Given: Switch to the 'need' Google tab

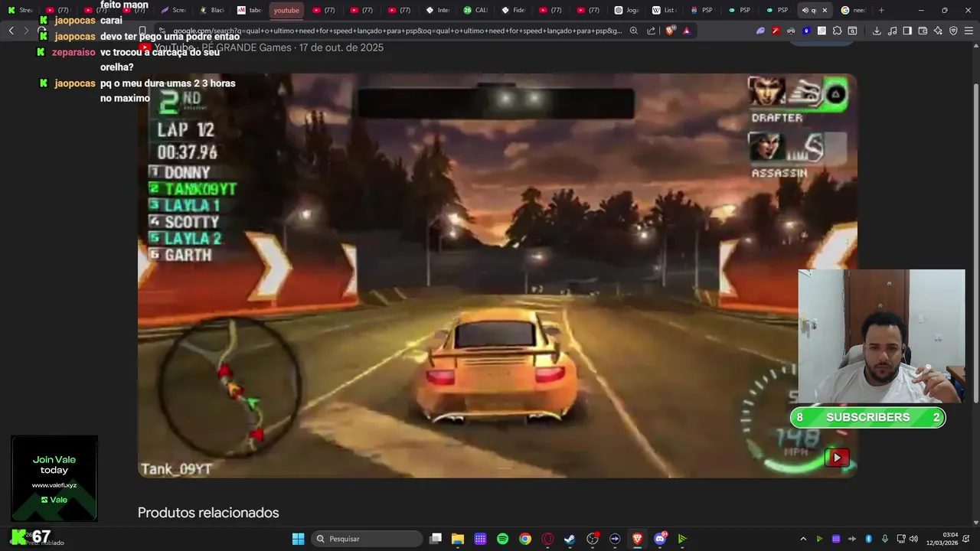Looking at the screenshot, I should click(x=854, y=10).
